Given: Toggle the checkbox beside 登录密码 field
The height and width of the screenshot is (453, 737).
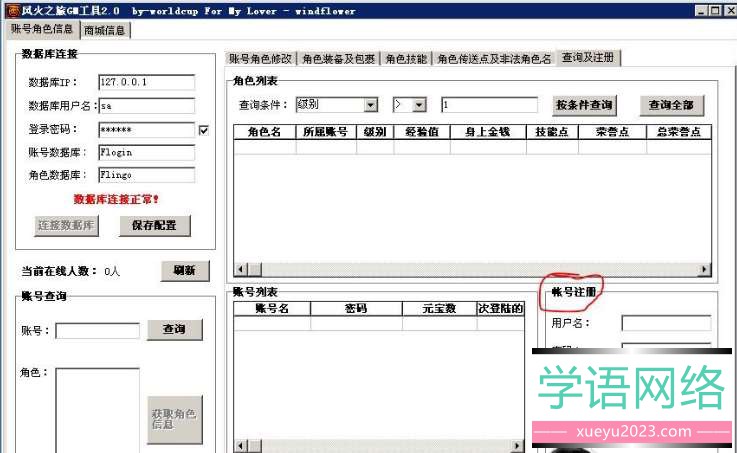Looking at the screenshot, I should pos(204,130).
